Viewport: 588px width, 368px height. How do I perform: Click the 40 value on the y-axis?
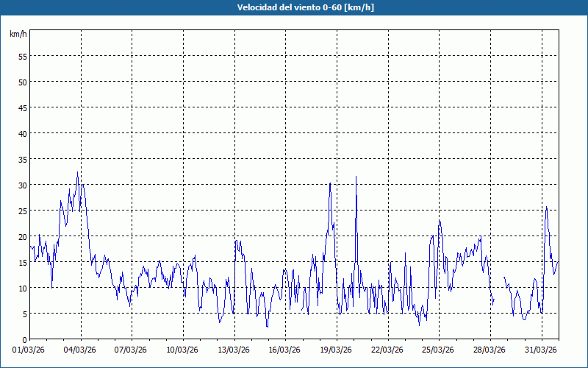click(23, 133)
